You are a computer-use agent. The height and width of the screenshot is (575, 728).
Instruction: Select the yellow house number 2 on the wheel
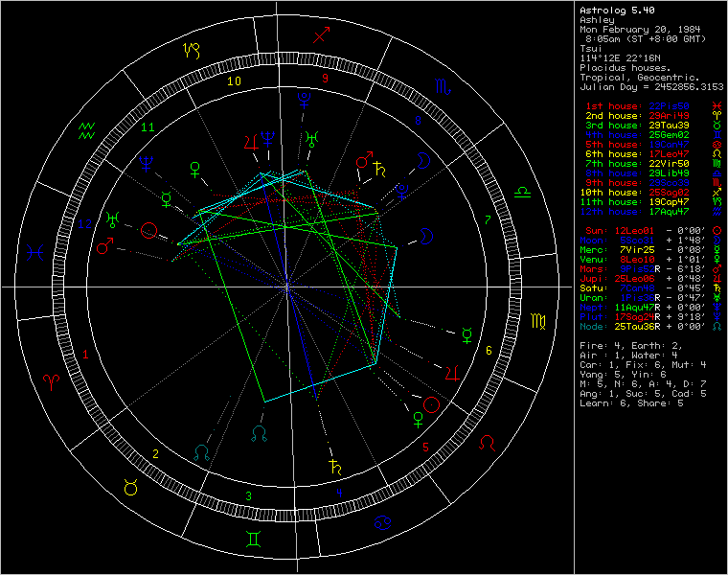tap(155, 454)
